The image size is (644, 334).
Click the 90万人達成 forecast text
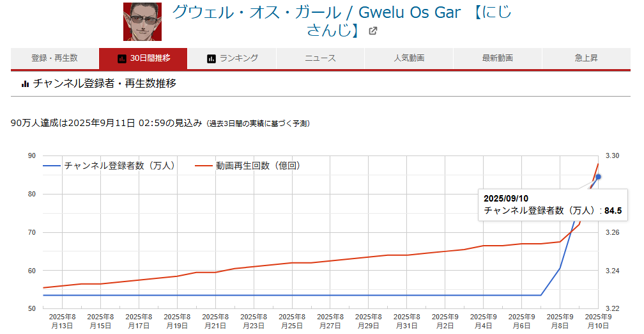click(x=107, y=123)
